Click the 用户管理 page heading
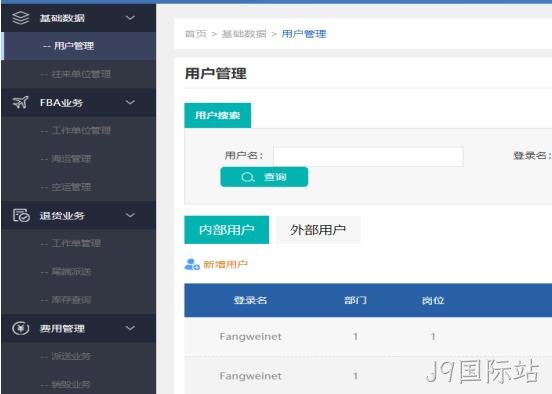 click(215, 74)
